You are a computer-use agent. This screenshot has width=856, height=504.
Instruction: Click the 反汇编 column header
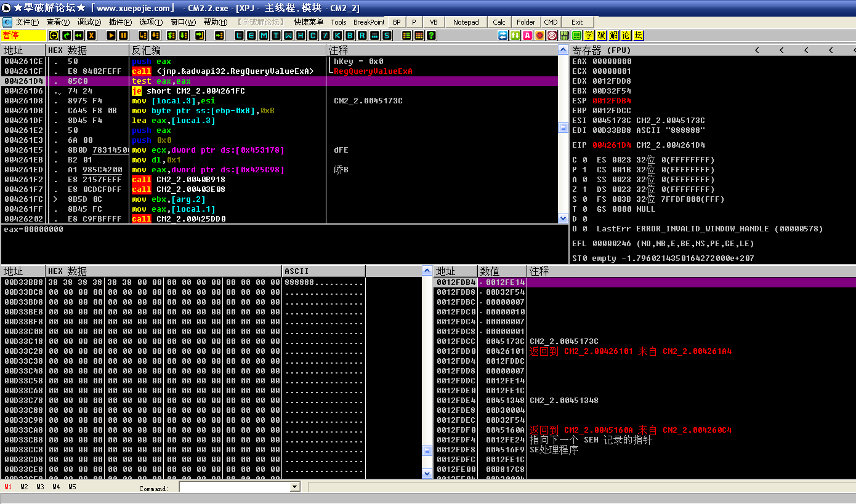pos(227,50)
